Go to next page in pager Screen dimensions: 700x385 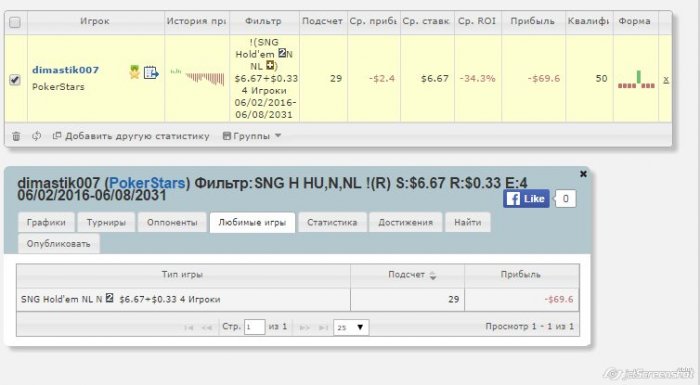pyautogui.click(x=304, y=328)
